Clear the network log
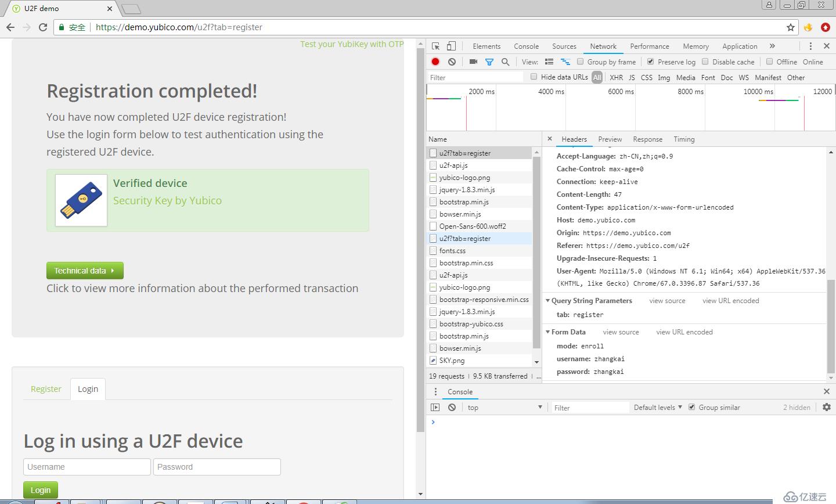Viewport: 836px width, 504px height. click(x=452, y=62)
